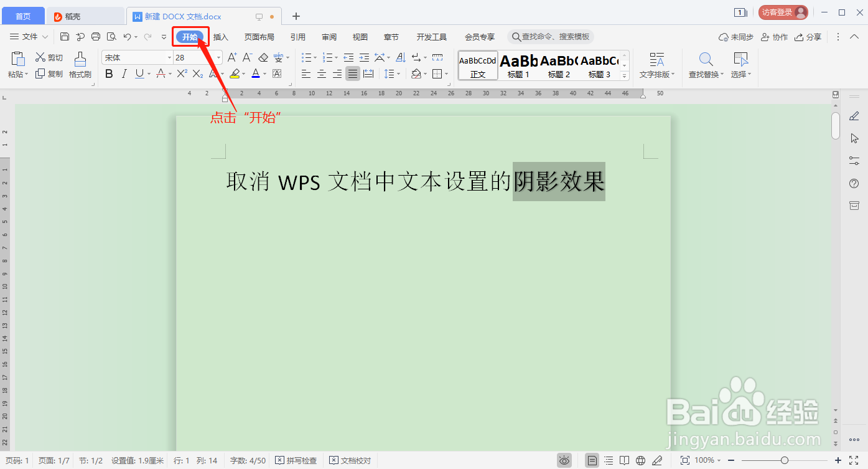Click the 协作 collaborate button
The width and height of the screenshot is (868, 469).
775,37
